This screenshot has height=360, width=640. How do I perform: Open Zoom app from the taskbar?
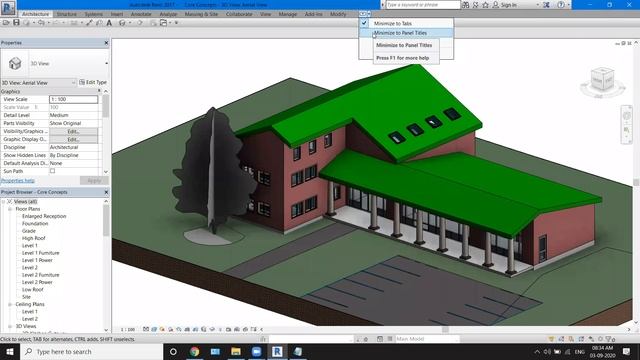[256, 351]
